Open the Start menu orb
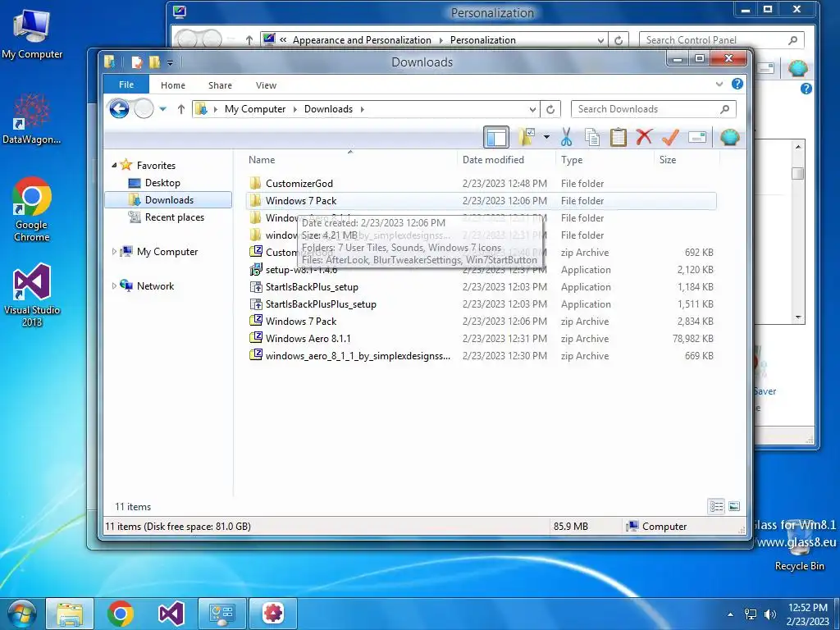840x630 pixels. (x=22, y=614)
